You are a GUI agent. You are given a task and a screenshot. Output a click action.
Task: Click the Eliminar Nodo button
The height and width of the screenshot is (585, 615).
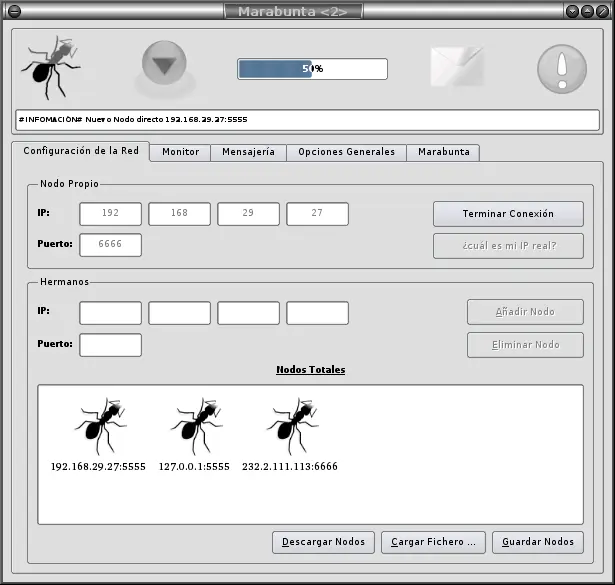click(x=525, y=345)
